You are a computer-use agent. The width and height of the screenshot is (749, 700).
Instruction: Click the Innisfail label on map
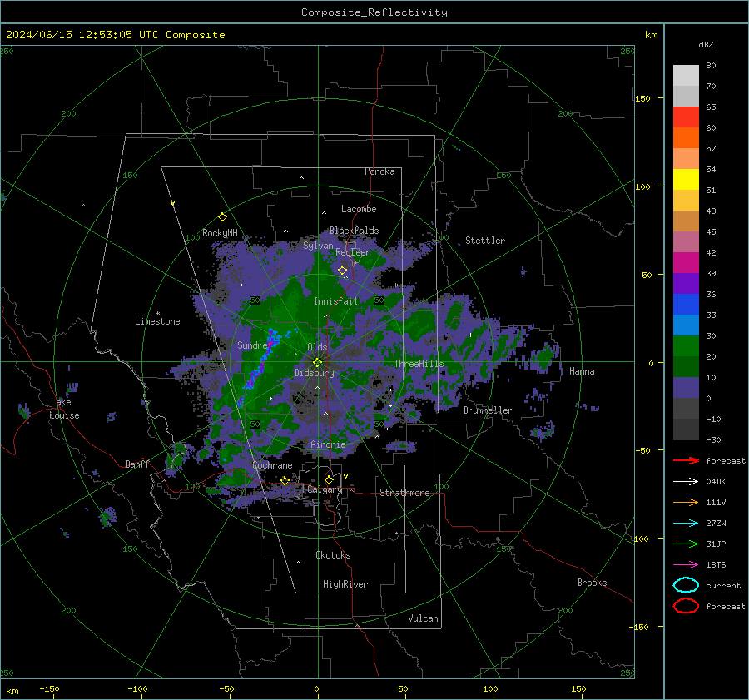coord(335,301)
